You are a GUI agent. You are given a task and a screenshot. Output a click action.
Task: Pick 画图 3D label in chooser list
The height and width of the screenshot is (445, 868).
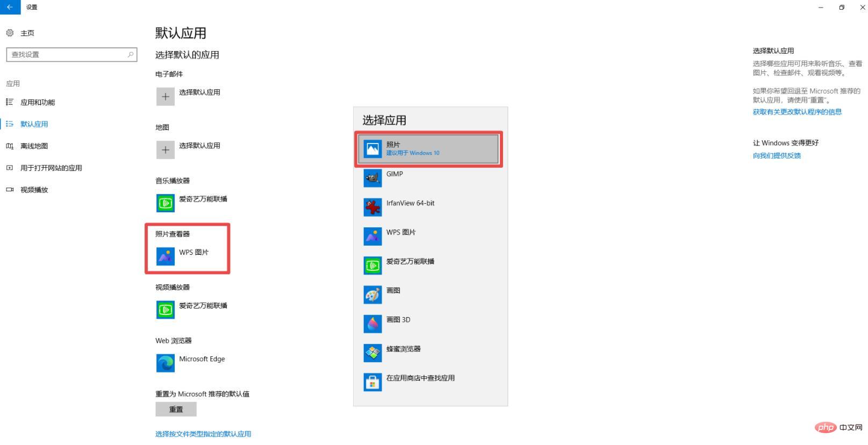tap(398, 319)
